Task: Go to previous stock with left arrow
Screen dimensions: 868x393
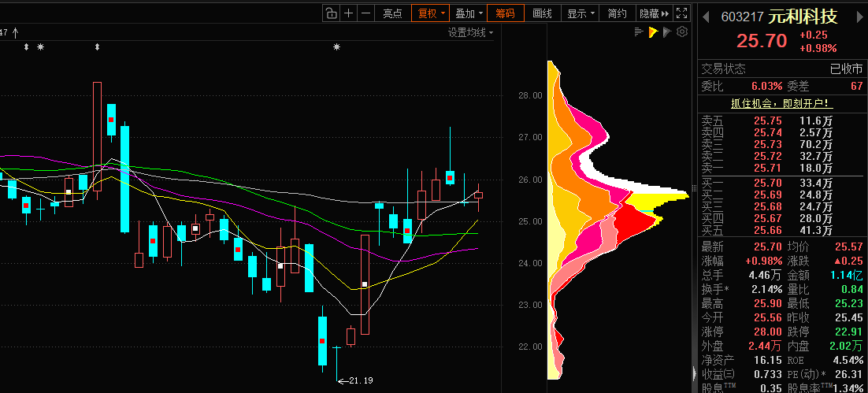Action: pos(706,17)
